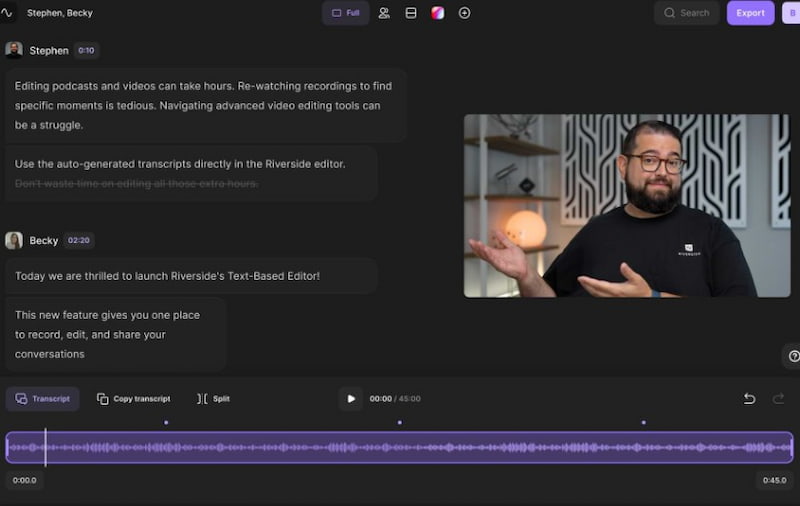Click the struck-through 'Don't waste time' sentence
800x506 pixels.
coord(136,184)
